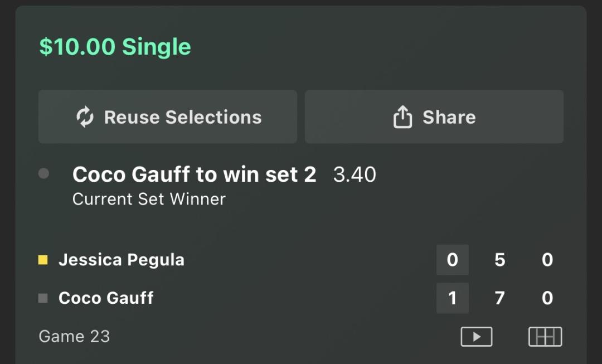Tap the Current Set Winner market label
This screenshot has width=602, height=364.
(149, 199)
